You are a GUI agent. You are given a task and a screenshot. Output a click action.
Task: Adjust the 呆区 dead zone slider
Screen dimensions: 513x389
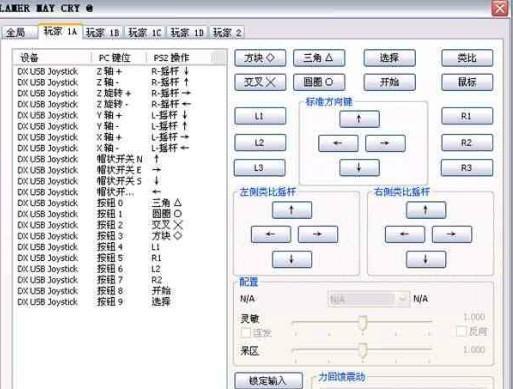click(x=362, y=350)
